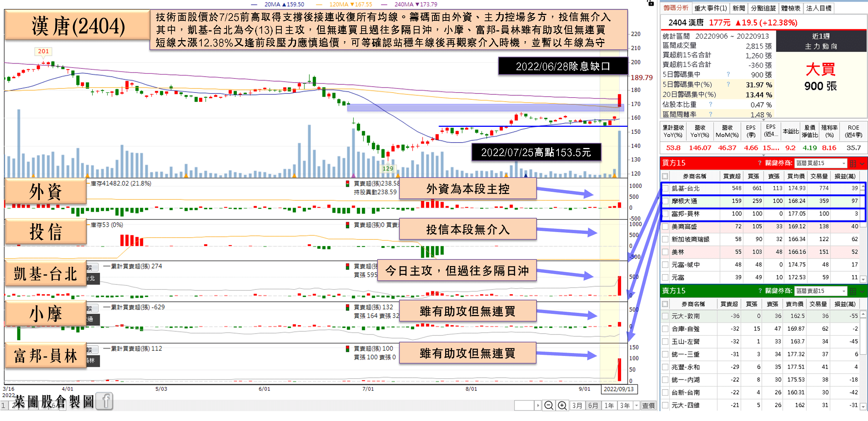
Task: Click help question mark in 買方15 header
Action: pos(760,163)
